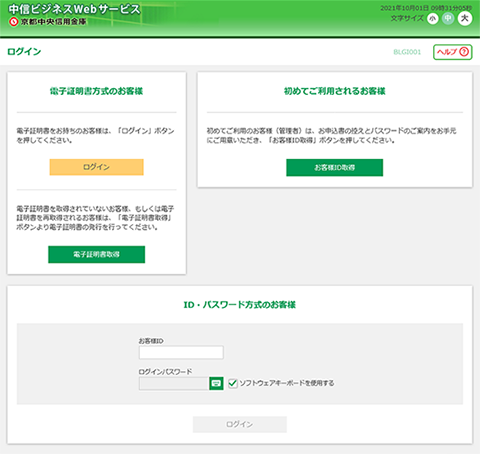Screen dimensions: 480x454
Task: Click the ID・パスワード方式のお客様 heading
Action: (240, 305)
